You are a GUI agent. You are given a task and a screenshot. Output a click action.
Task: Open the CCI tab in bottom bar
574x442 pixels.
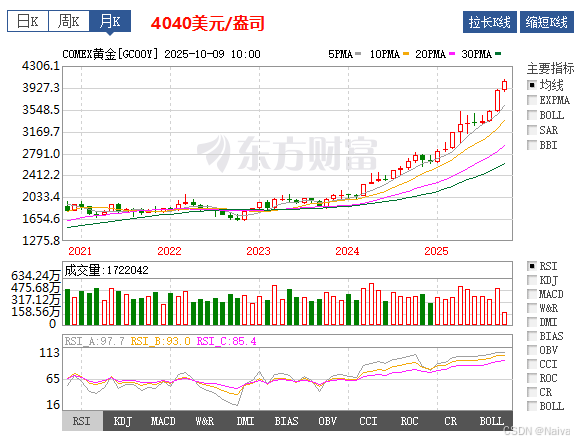pos(369,421)
